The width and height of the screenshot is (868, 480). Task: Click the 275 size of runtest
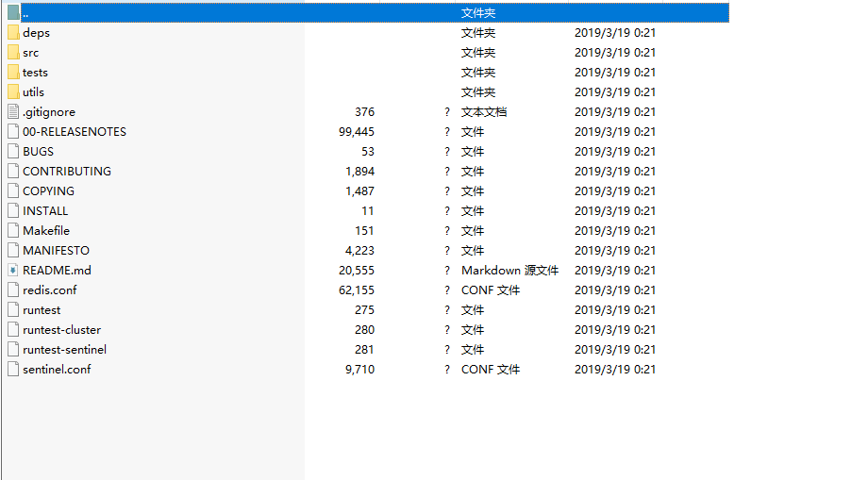coord(365,310)
